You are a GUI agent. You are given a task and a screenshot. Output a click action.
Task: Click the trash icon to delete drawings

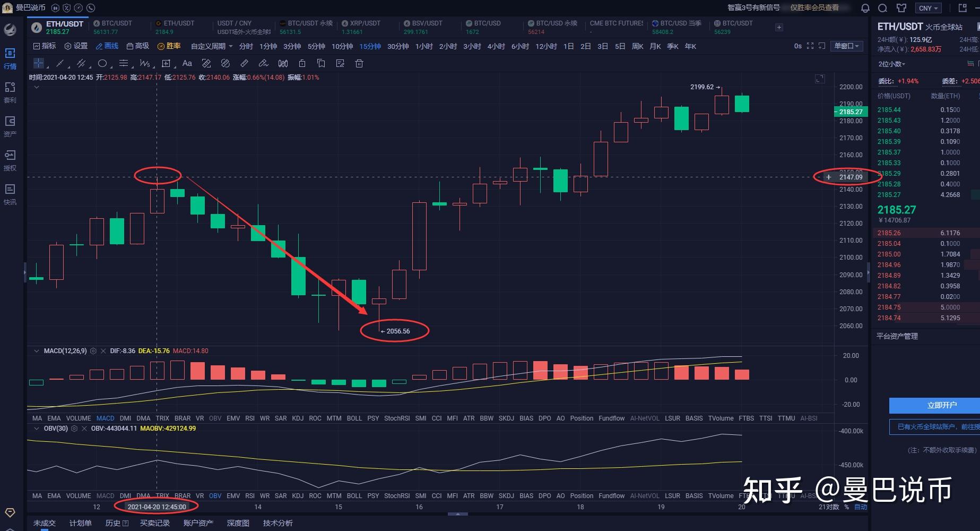[359, 63]
